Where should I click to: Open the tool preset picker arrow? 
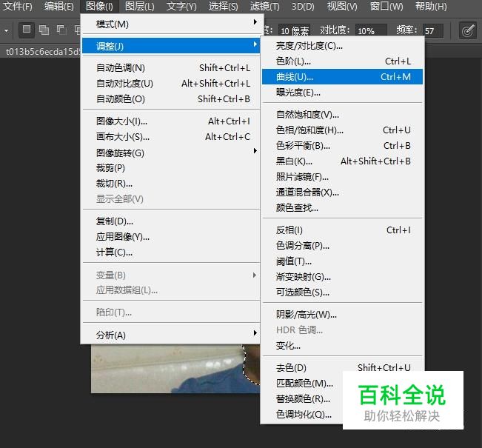6,31
